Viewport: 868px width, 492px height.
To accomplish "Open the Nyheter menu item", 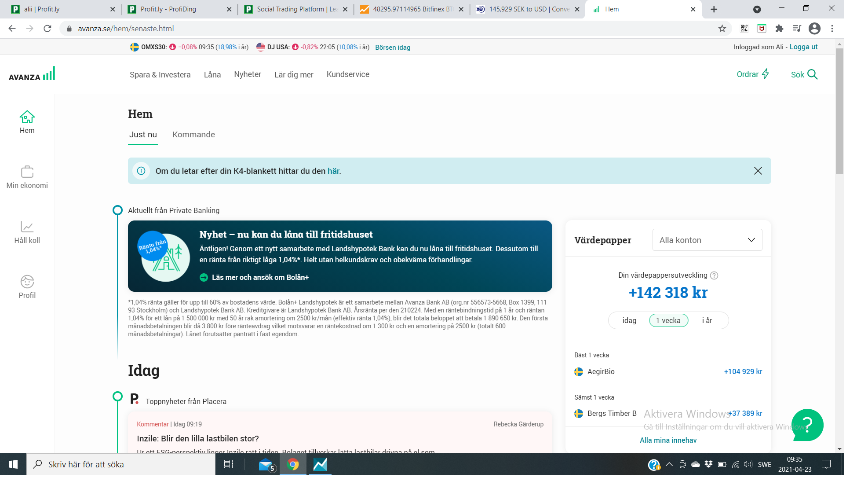I will (x=247, y=74).
